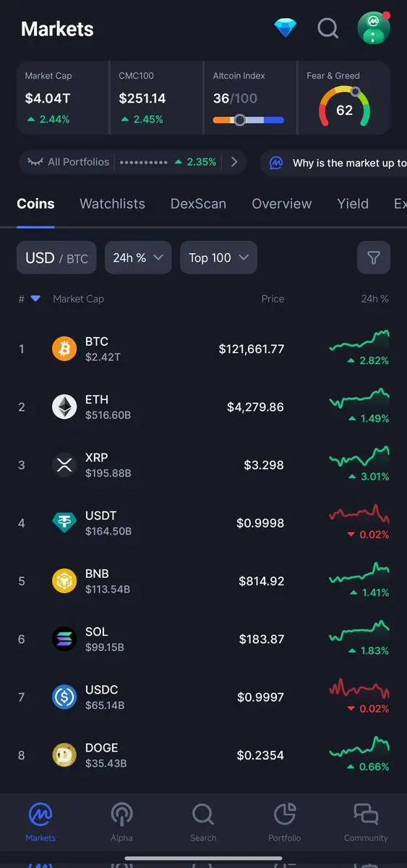Viewport: 407px width, 868px height.
Task: Switch to the DexScan tab
Action: (198, 204)
